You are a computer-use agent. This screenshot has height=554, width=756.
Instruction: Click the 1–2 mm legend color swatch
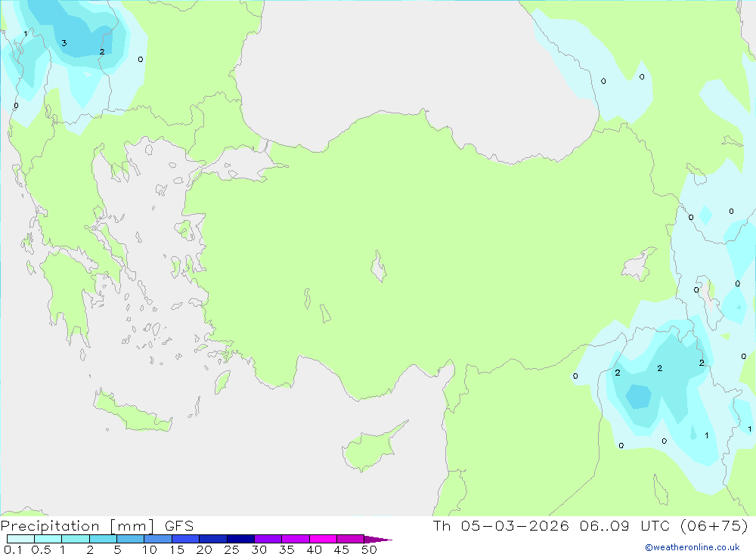76,539
